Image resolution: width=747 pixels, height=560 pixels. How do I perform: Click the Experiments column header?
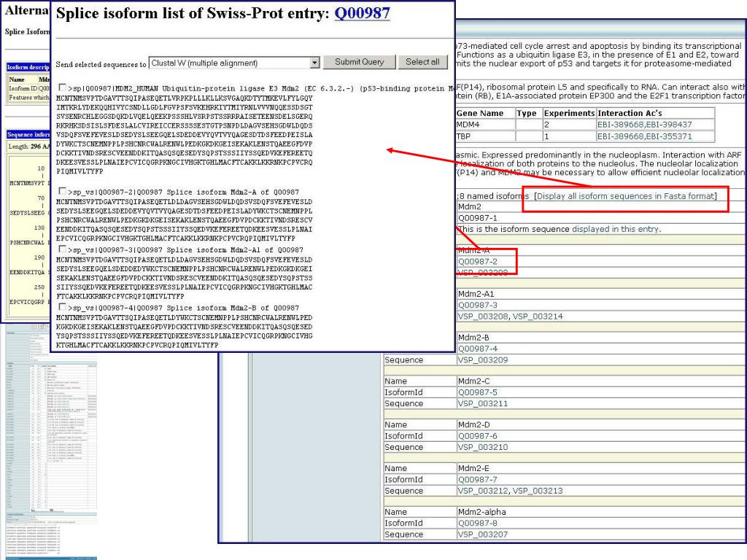[x=569, y=113]
